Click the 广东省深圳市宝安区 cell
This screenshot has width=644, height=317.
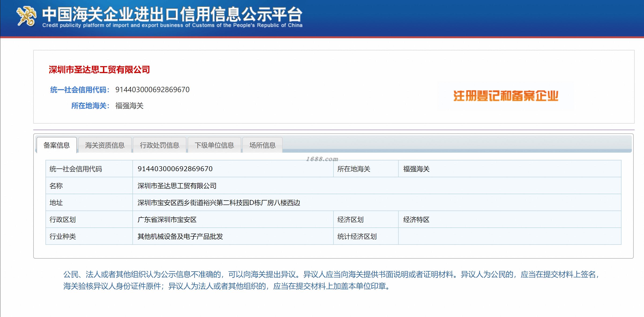[x=167, y=219]
